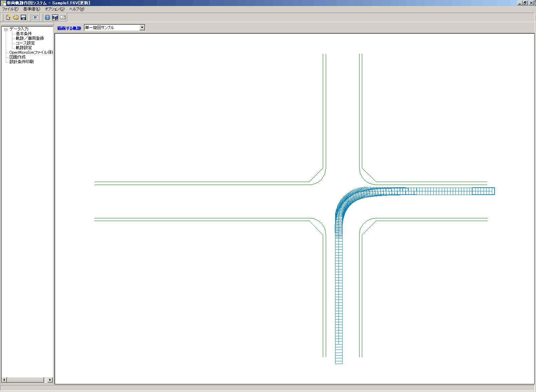Open the ファイル(F) menu

[10, 9]
